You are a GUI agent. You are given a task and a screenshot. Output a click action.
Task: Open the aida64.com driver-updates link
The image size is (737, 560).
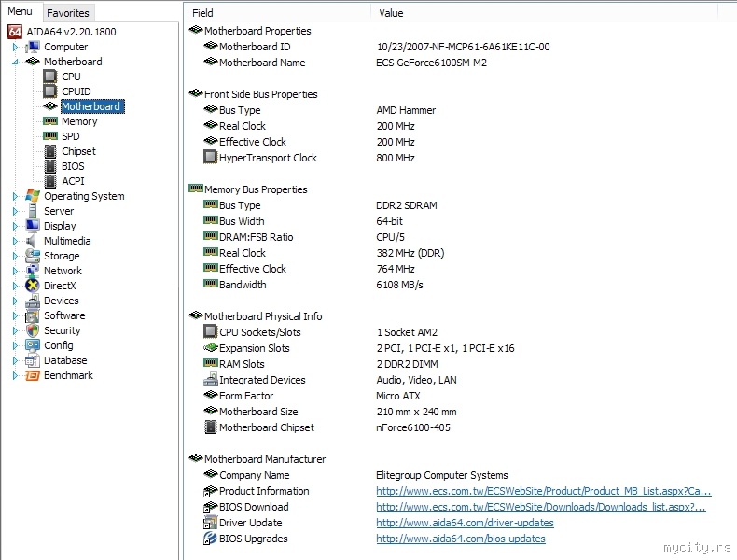pos(465,523)
